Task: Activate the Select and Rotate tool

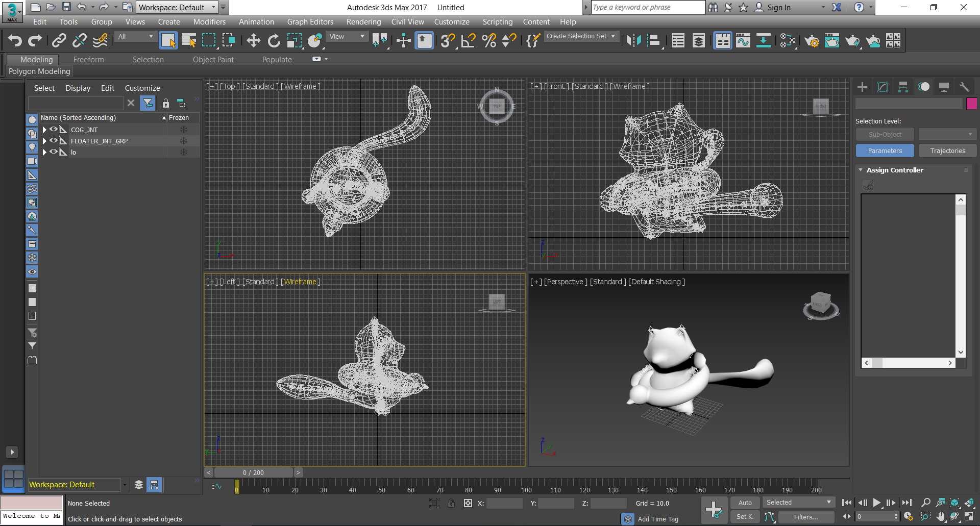Action: pyautogui.click(x=274, y=40)
